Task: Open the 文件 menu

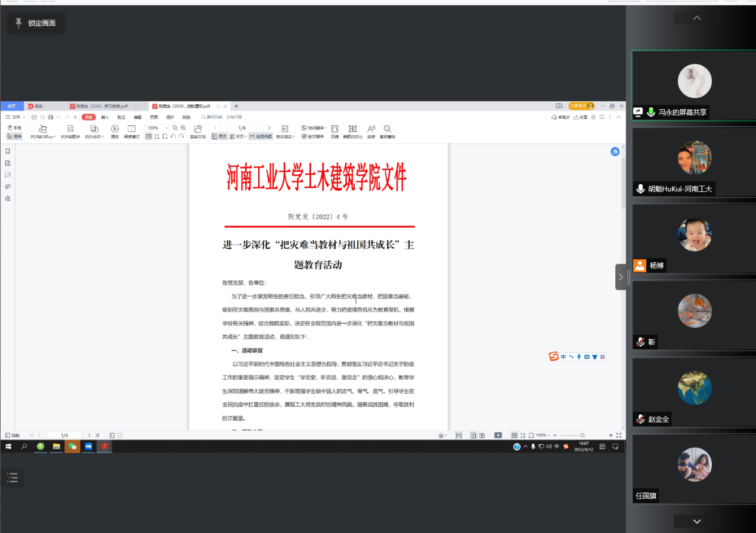Action: coord(16,117)
